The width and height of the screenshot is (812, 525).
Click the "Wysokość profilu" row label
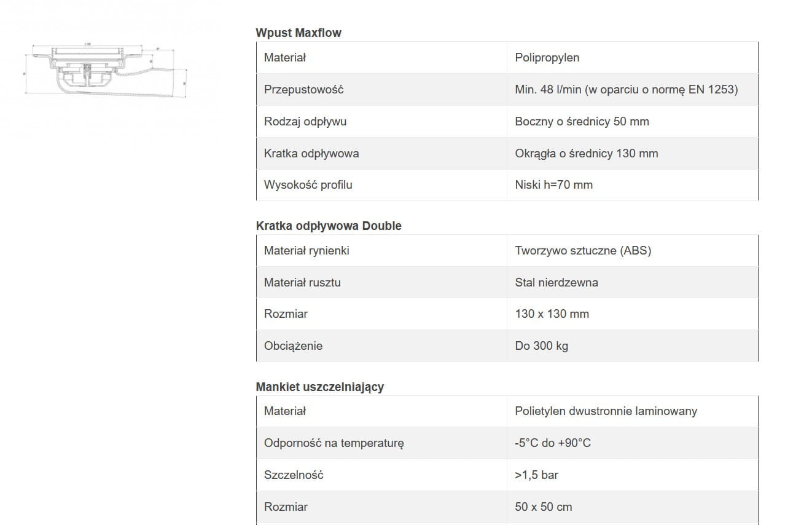point(308,185)
